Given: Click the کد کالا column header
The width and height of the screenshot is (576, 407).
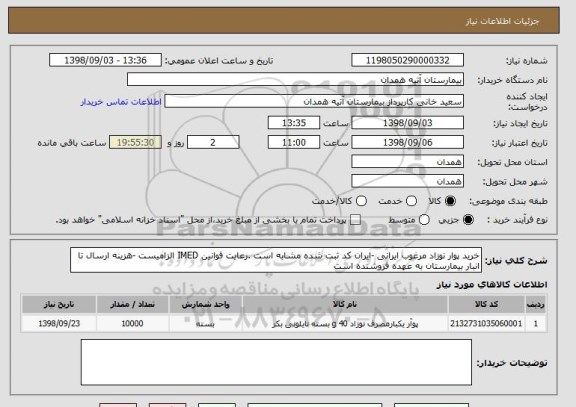Looking at the screenshot, I should coord(486,304).
